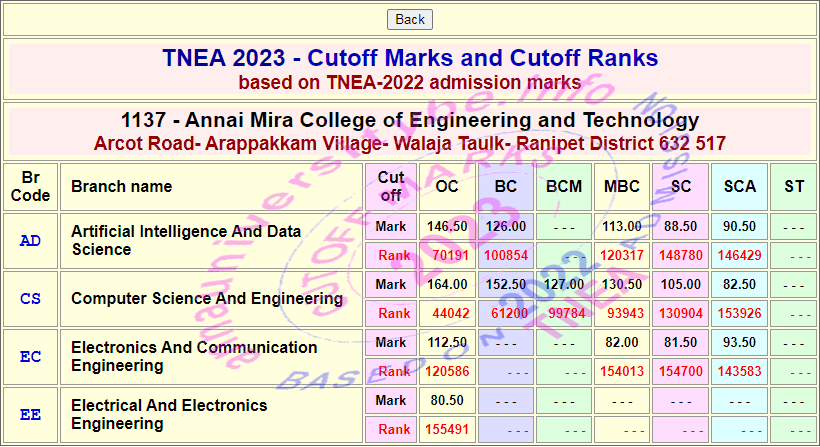820x447 pixels.
Task: Click EC SC mark 81.50
Action: click(680, 342)
